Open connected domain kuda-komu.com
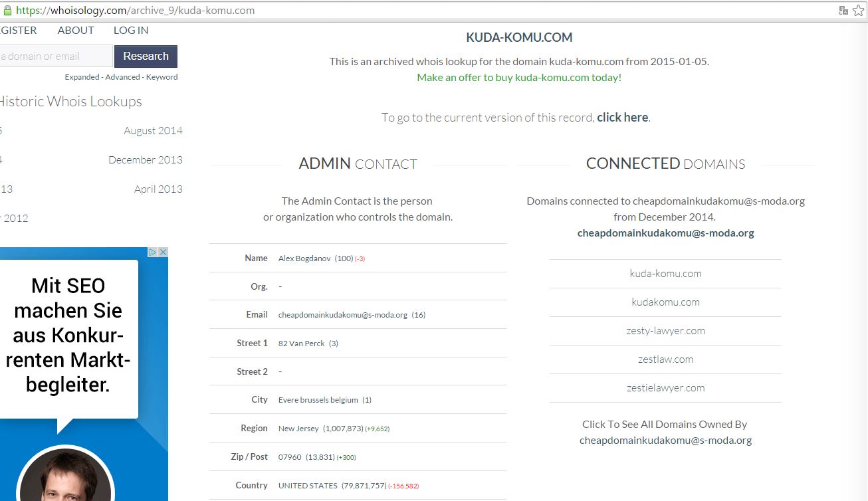 [665, 274]
